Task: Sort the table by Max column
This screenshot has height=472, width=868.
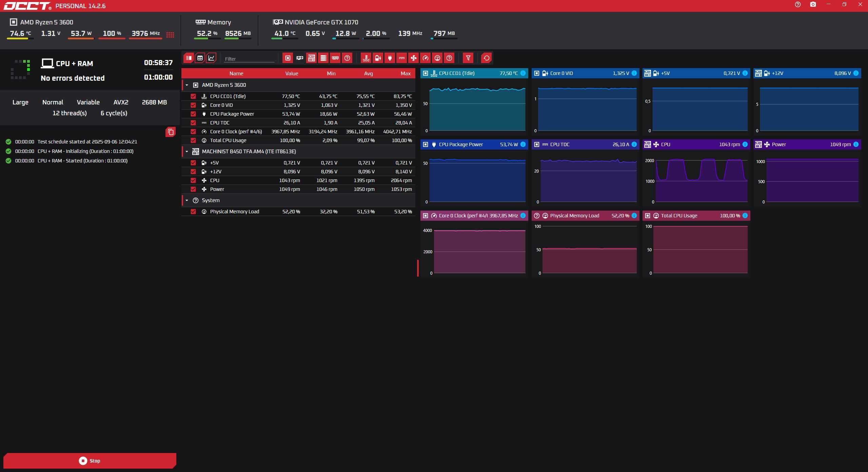Action: pos(406,74)
